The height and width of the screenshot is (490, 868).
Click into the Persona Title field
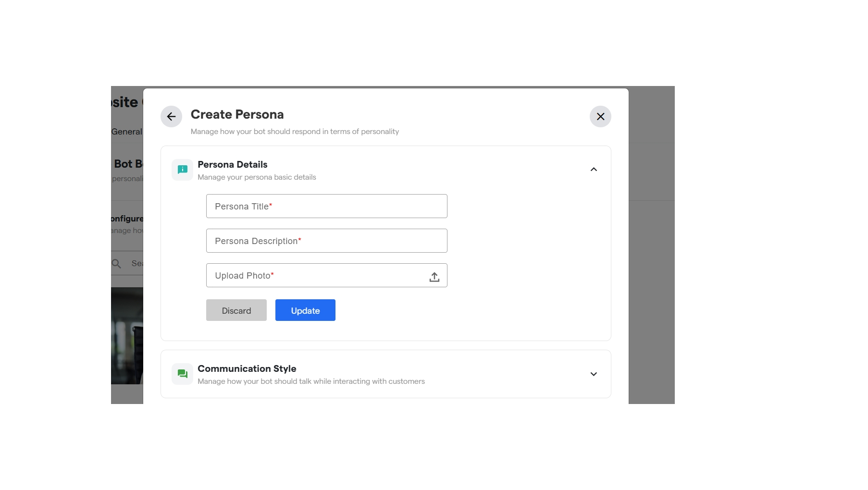(x=326, y=206)
